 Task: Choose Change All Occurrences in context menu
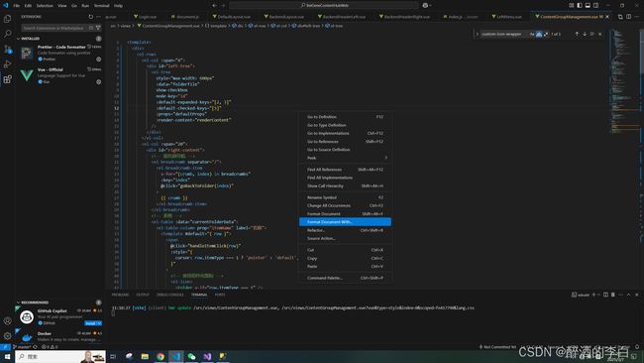(x=345, y=205)
